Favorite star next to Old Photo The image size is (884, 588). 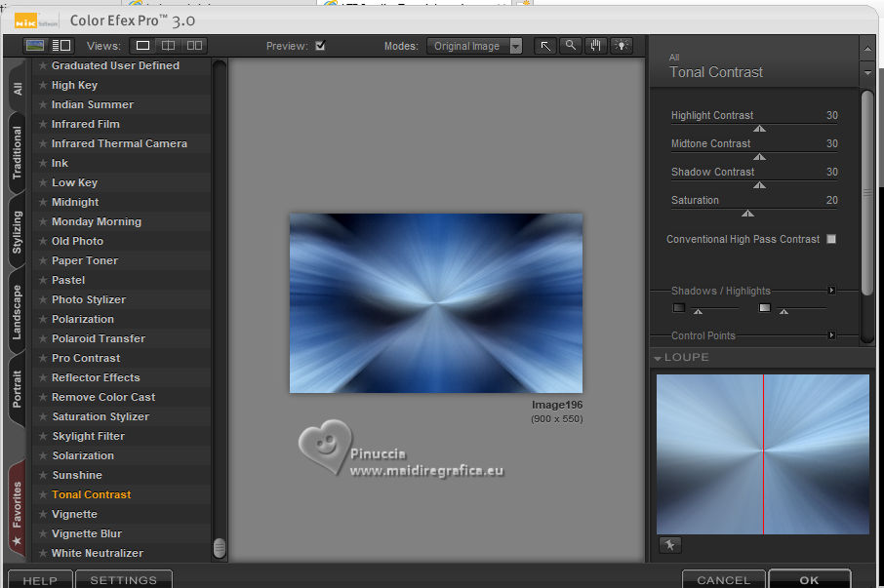[43, 241]
